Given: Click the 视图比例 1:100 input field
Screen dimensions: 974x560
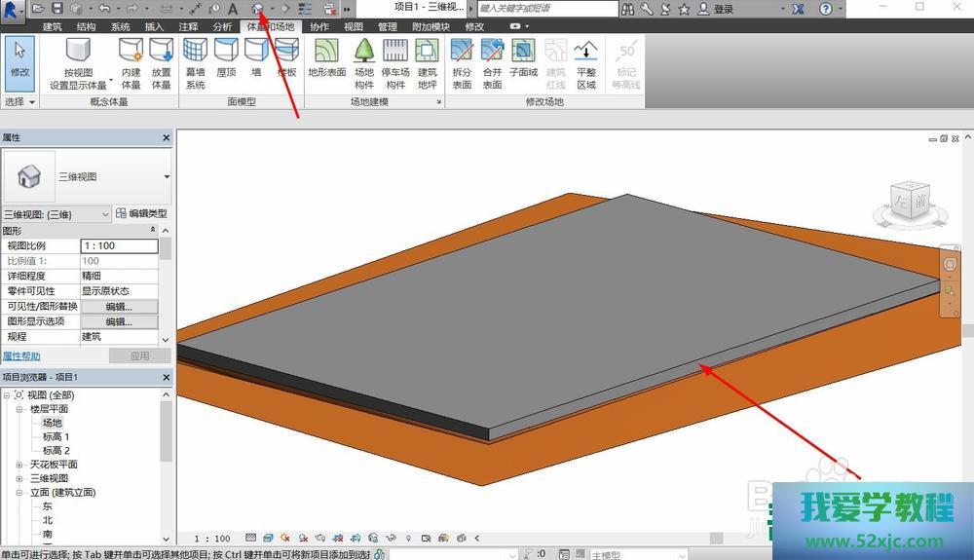Looking at the screenshot, I should click(x=119, y=246).
